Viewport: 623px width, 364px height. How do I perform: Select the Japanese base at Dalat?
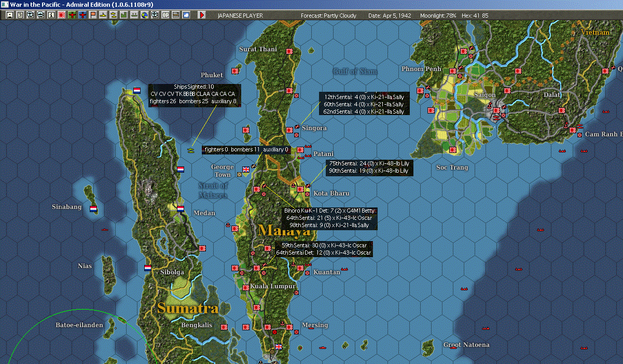click(x=561, y=110)
